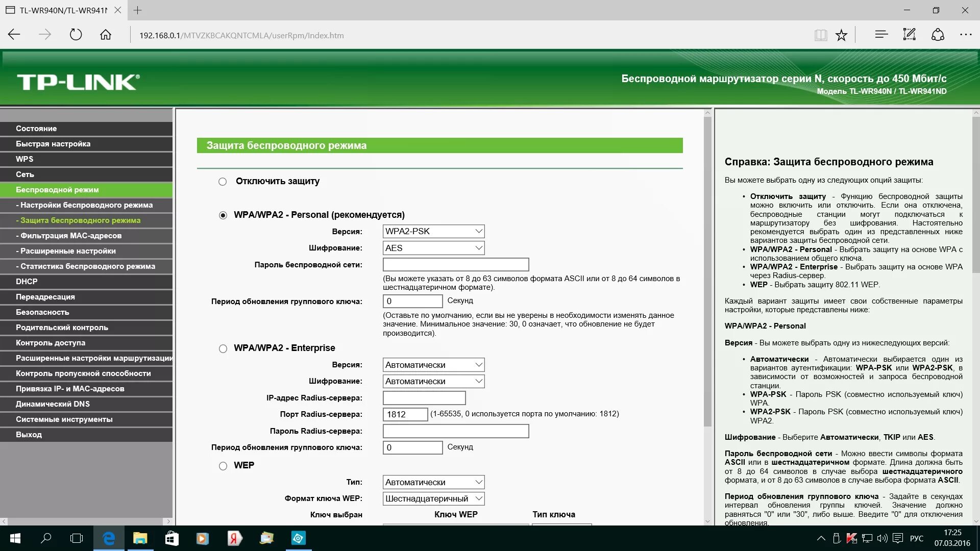
Task: Click the Пароль беспроводной сети field
Action: (456, 264)
